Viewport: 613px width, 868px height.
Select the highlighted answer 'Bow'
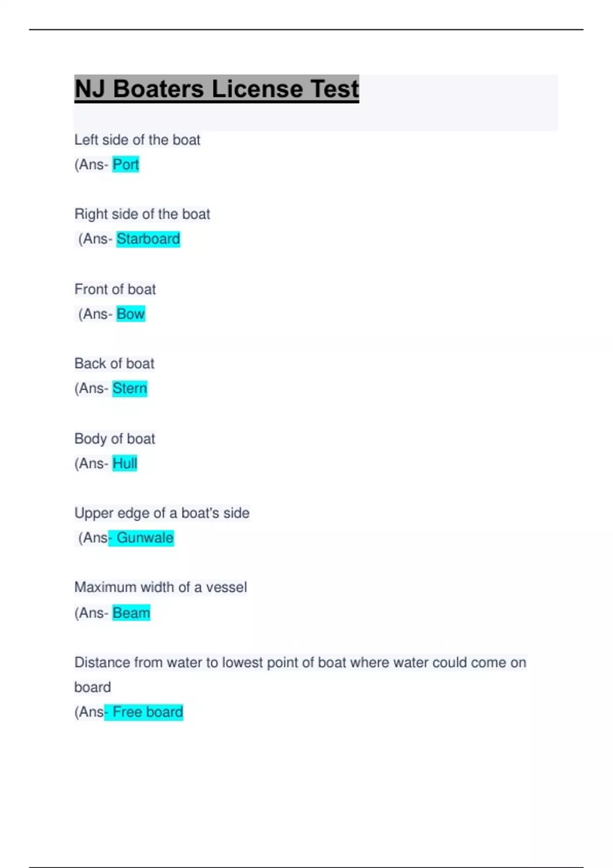click(131, 314)
